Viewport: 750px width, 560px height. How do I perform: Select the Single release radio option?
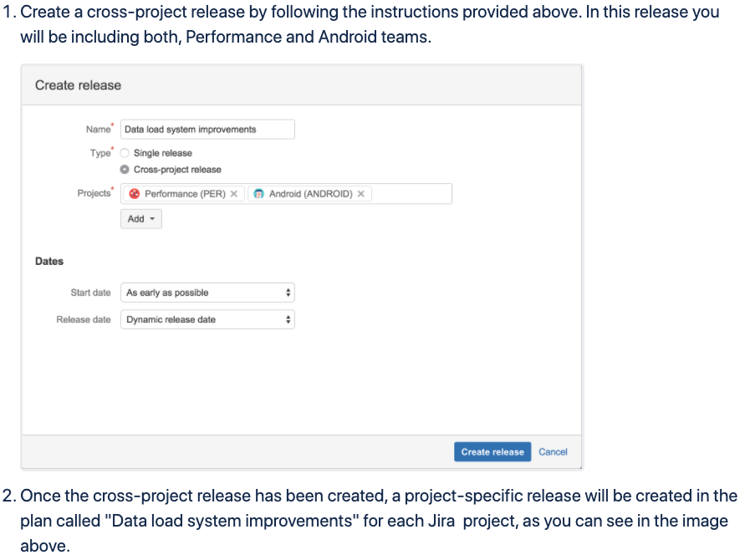coord(125,153)
